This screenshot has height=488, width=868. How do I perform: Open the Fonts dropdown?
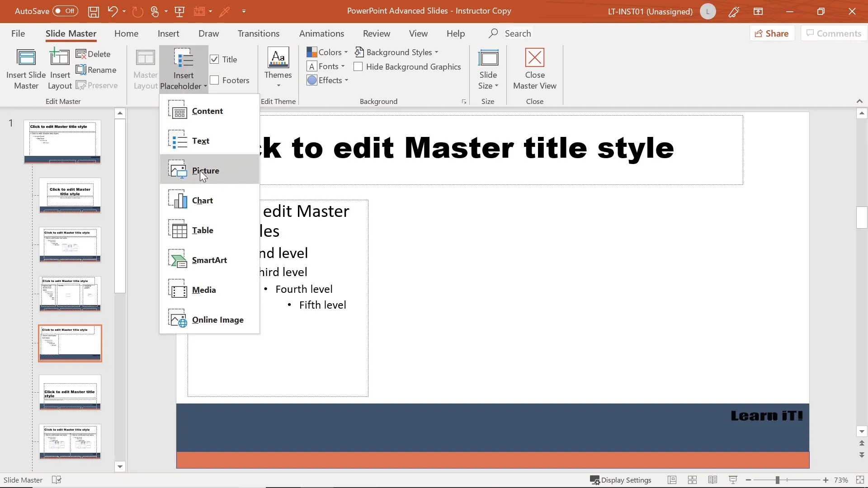(325, 66)
